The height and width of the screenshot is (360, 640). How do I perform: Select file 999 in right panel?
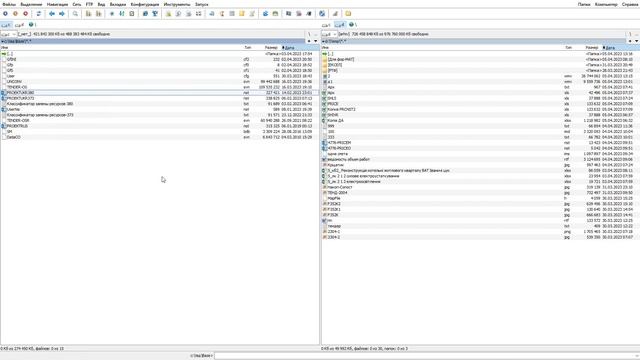(x=480, y=126)
